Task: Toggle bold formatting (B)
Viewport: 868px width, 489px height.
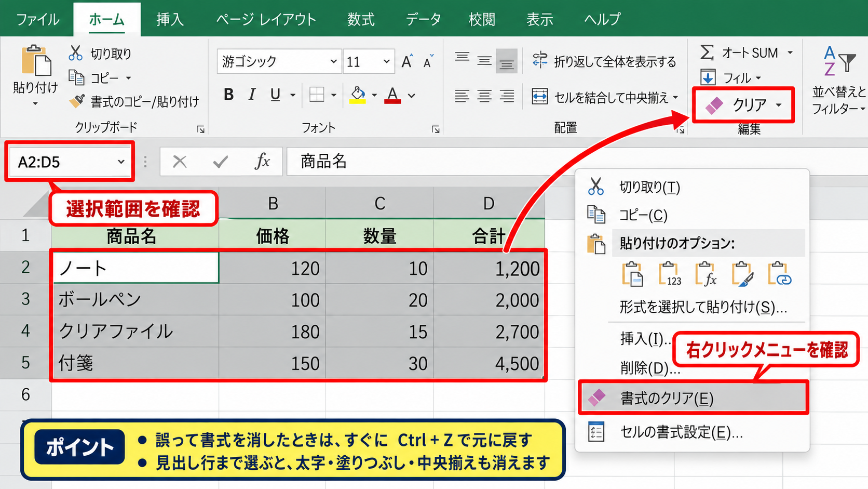Action: 228,95
